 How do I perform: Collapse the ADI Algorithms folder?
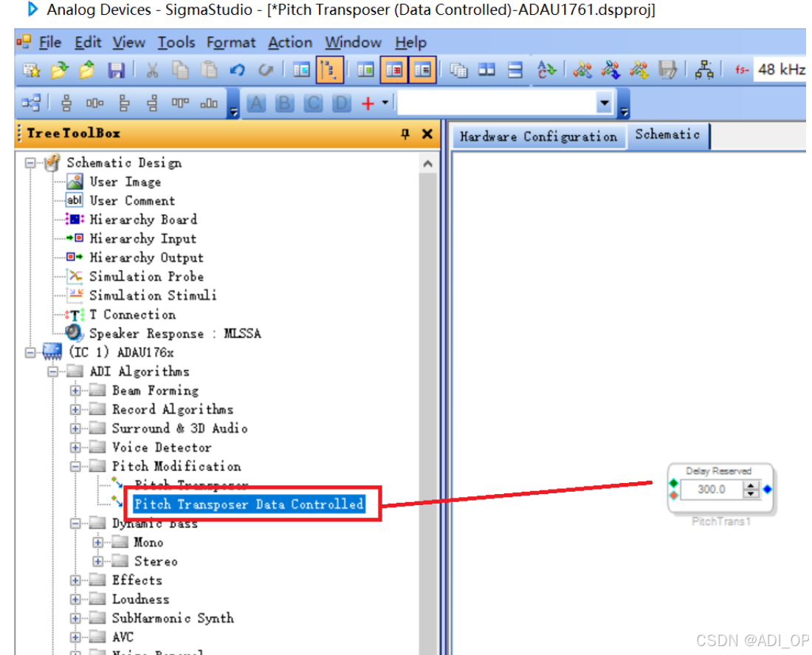click(53, 371)
